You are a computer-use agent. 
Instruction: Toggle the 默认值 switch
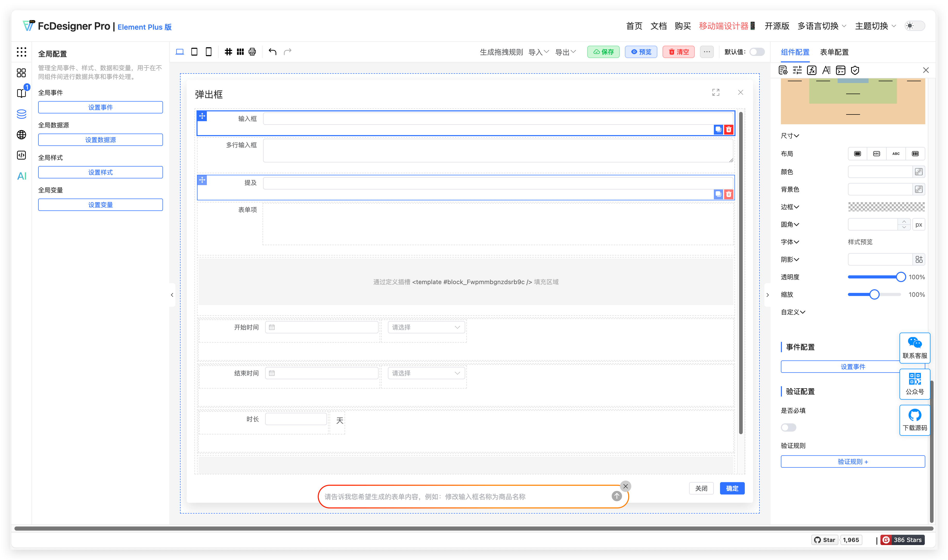click(x=757, y=52)
